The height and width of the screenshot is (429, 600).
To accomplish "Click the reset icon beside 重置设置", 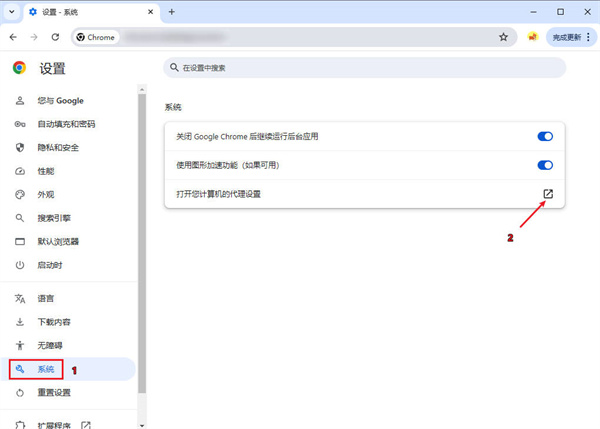I will [20, 393].
